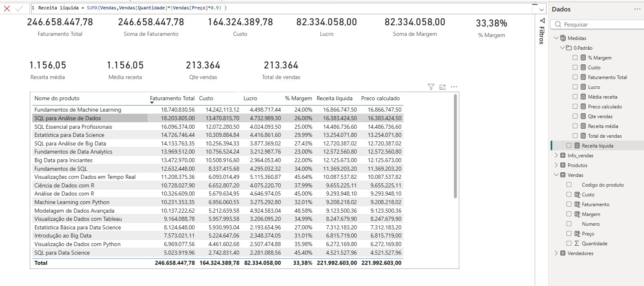Check the Receita média measure checkbox
Image resolution: width=644 pixels, height=286 pixels.
point(575,126)
